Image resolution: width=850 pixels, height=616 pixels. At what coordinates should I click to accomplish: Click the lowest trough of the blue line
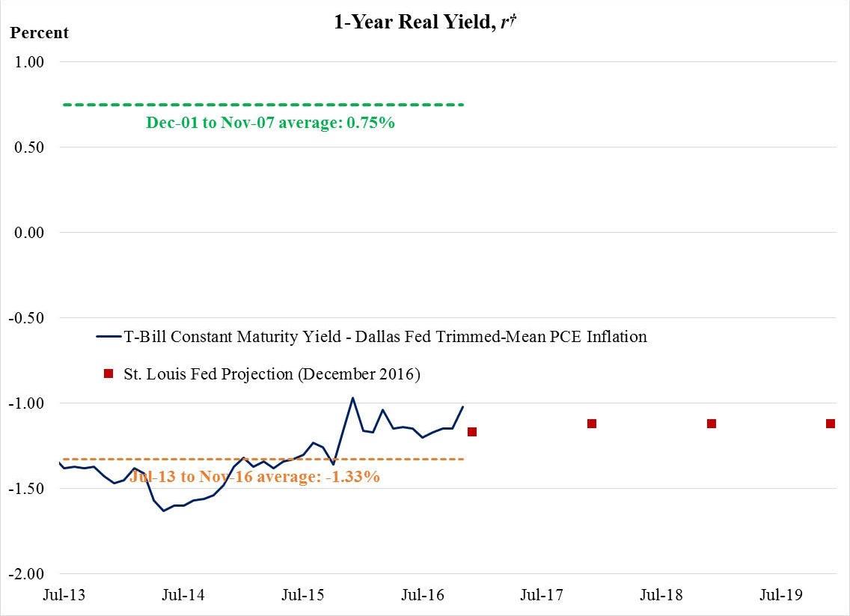[164, 510]
